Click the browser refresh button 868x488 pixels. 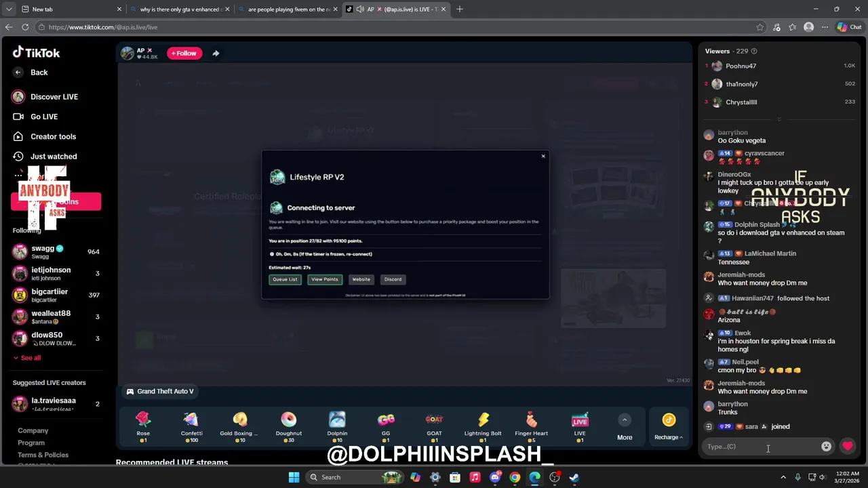[x=25, y=27]
